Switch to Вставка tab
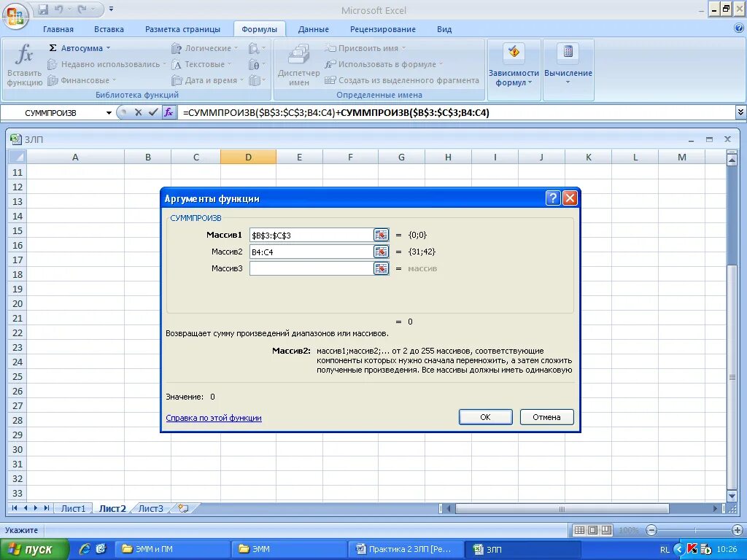Viewport: 747px width, 560px height. point(109,29)
